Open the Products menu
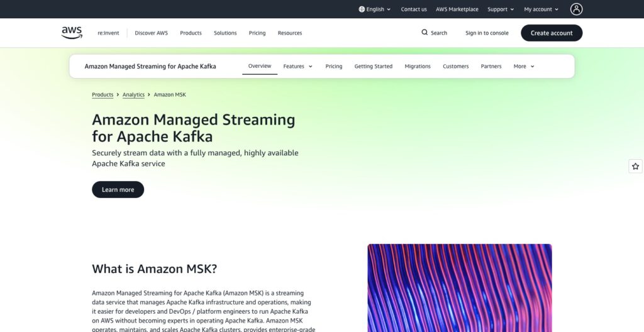The image size is (644, 332). [x=191, y=33]
